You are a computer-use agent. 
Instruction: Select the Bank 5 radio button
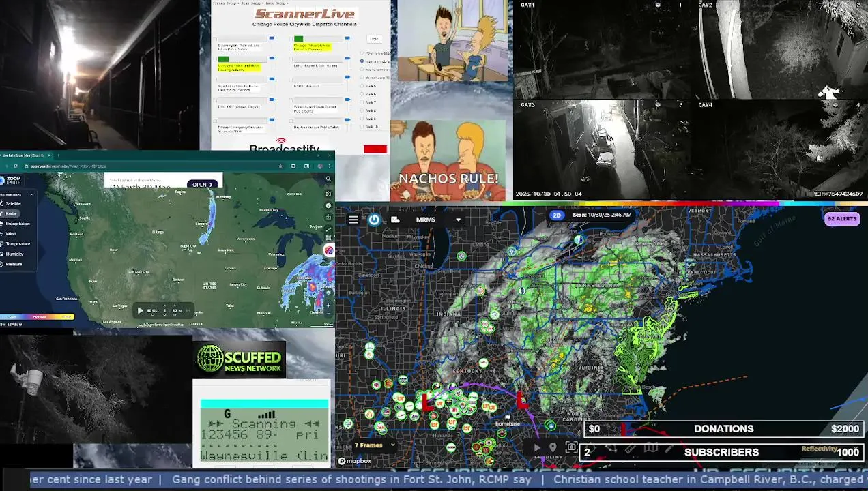click(x=362, y=86)
